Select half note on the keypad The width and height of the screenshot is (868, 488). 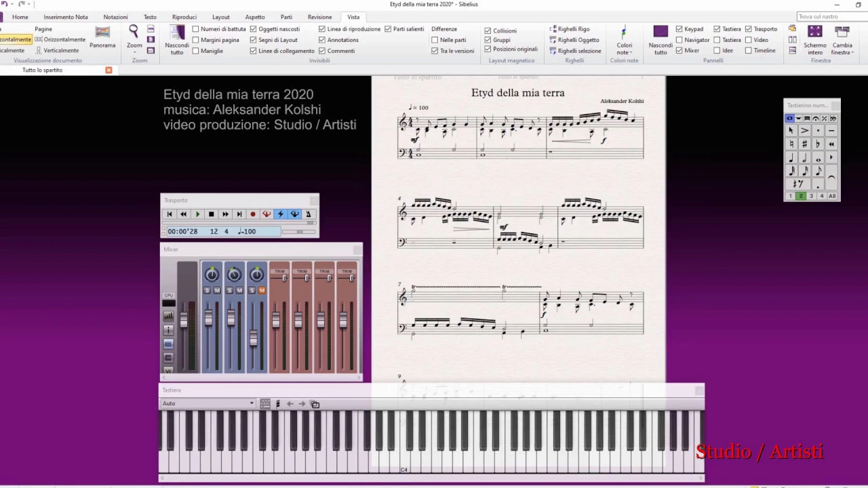click(x=804, y=158)
